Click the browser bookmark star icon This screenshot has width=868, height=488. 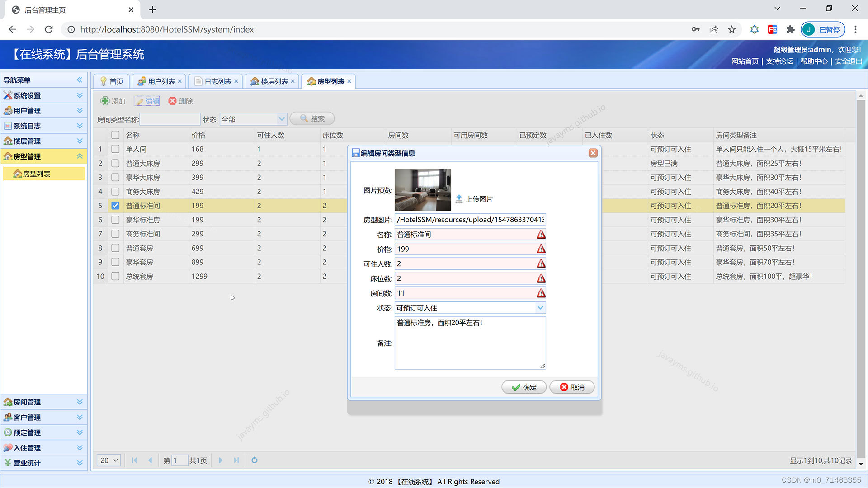[731, 29]
